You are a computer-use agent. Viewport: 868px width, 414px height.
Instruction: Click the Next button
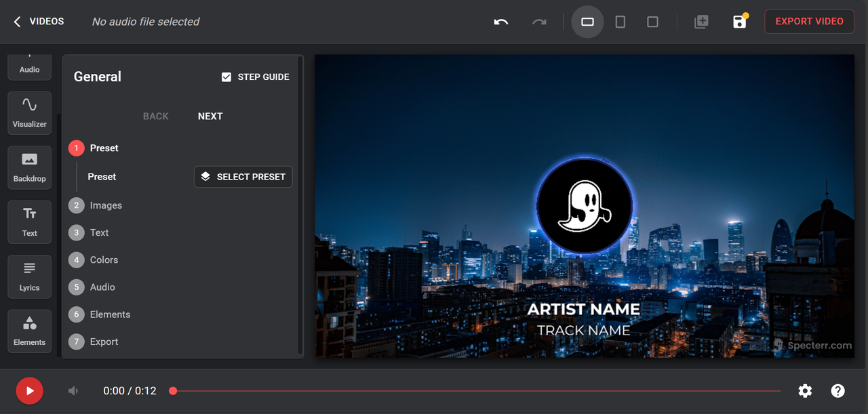click(x=210, y=117)
